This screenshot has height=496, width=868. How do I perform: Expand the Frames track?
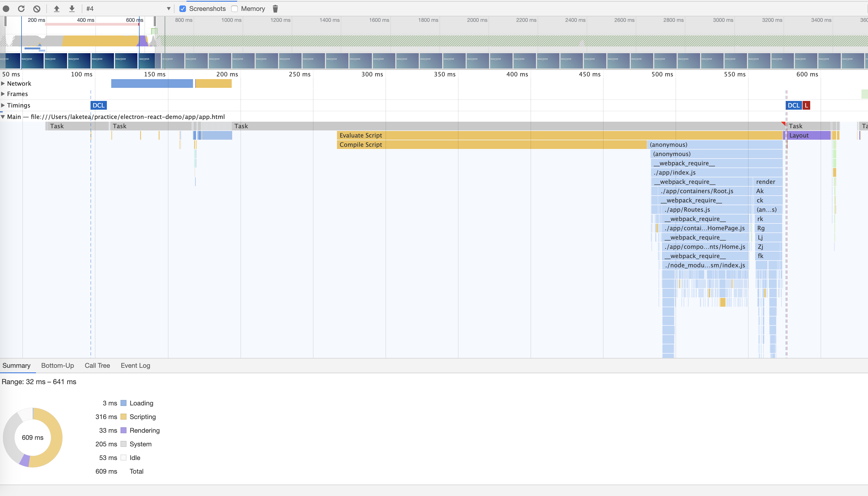coord(3,94)
